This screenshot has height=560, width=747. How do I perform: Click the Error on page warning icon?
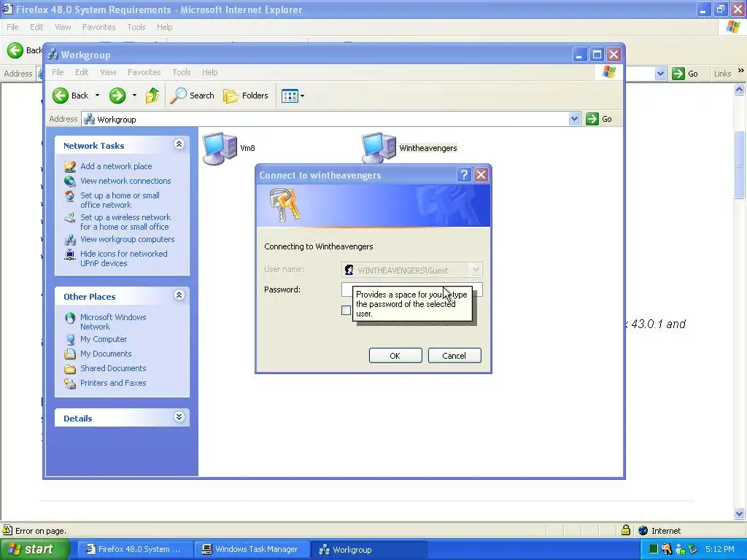click(x=7, y=530)
